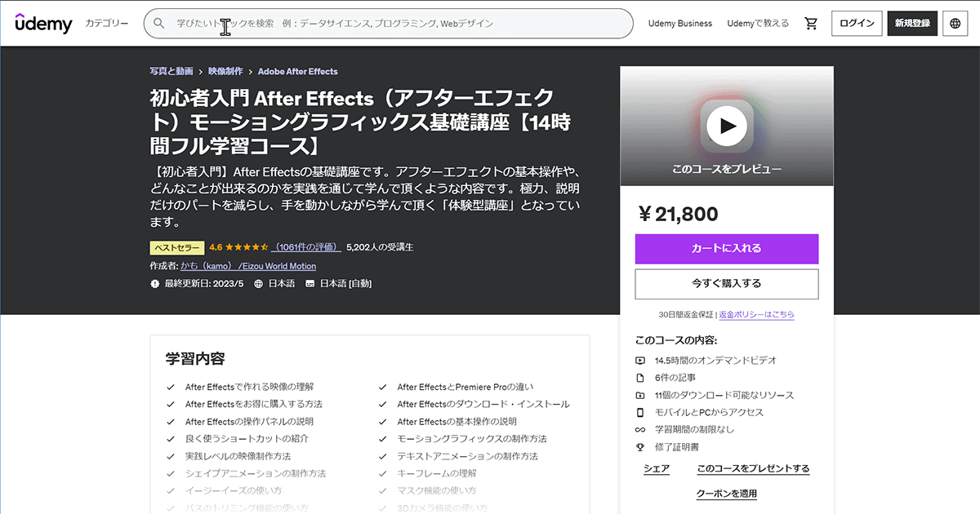The image size is (980, 514).
Task: Click 11個のダウンロード可能なリソース text
Action: click(x=724, y=395)
